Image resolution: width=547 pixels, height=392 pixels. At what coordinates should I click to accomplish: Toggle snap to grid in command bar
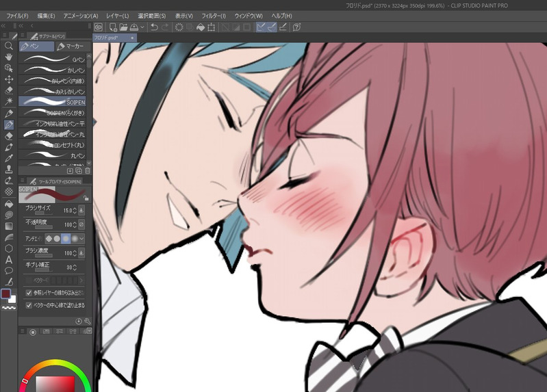coord(283,27)
